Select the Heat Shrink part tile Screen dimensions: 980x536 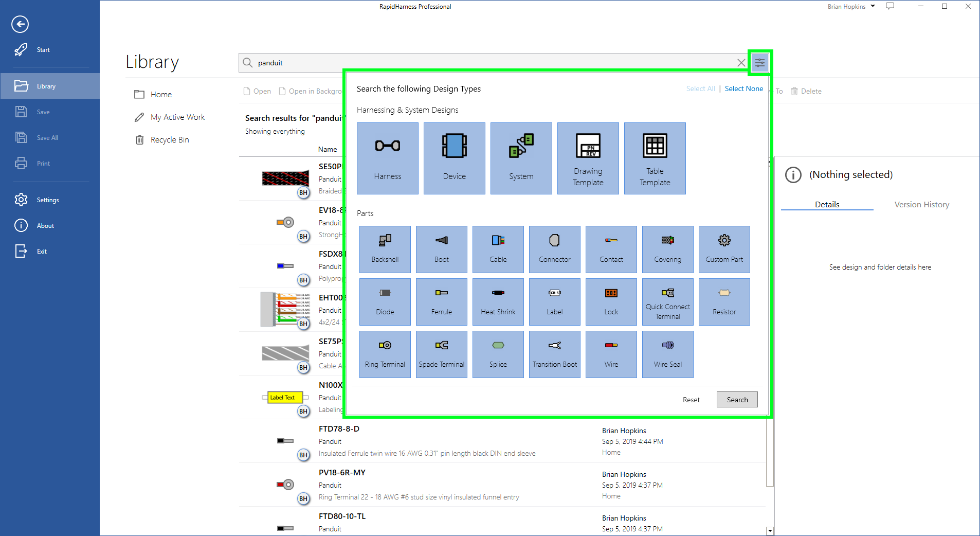pyautogui.click(x=498, y=302)
